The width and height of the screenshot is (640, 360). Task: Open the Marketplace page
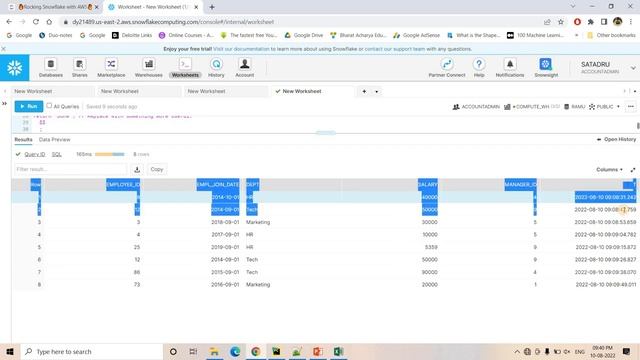(111, 68)
